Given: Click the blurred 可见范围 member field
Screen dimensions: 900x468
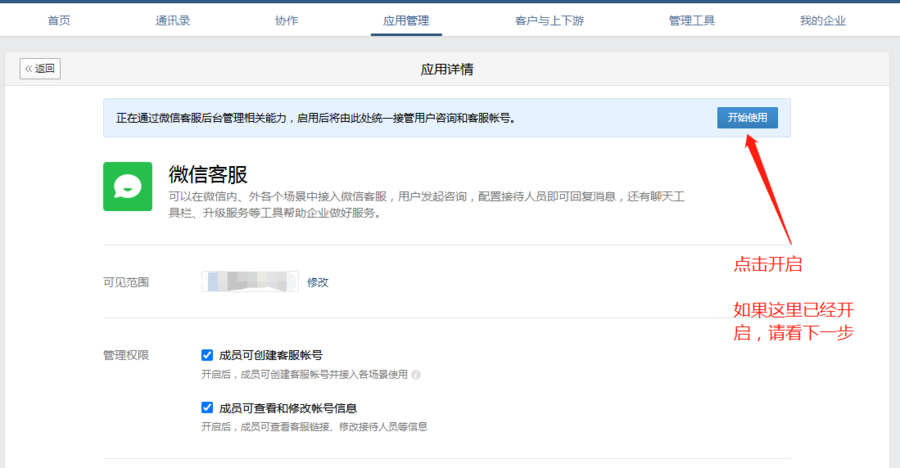Looking at the screenshot, I should point(250,281).
